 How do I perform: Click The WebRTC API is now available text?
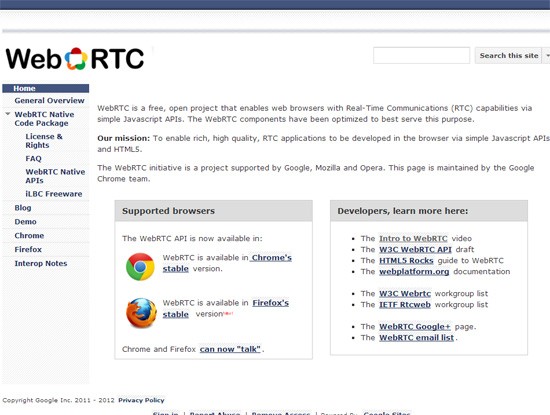(x=192, y=239)
